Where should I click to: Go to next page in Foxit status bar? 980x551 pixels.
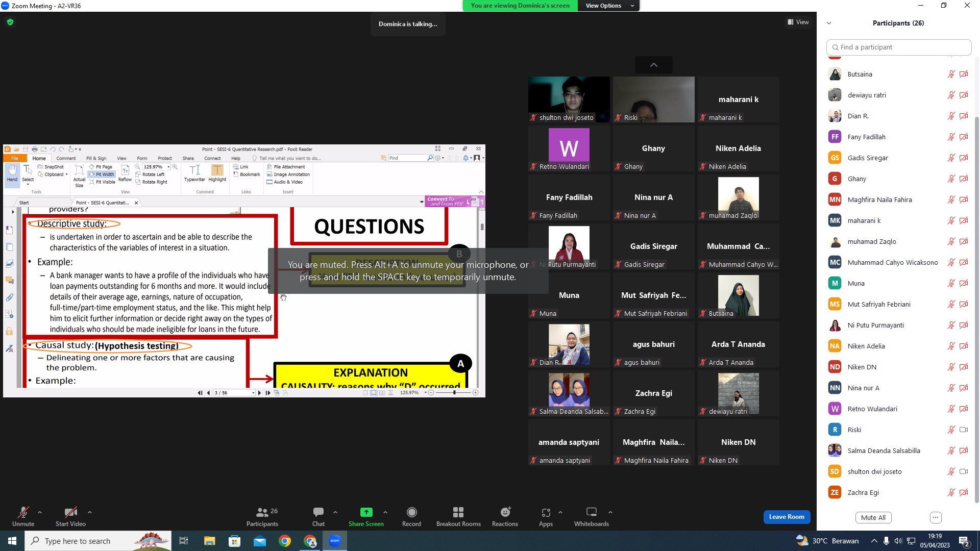pyautogui.click(x=260, y=393)
